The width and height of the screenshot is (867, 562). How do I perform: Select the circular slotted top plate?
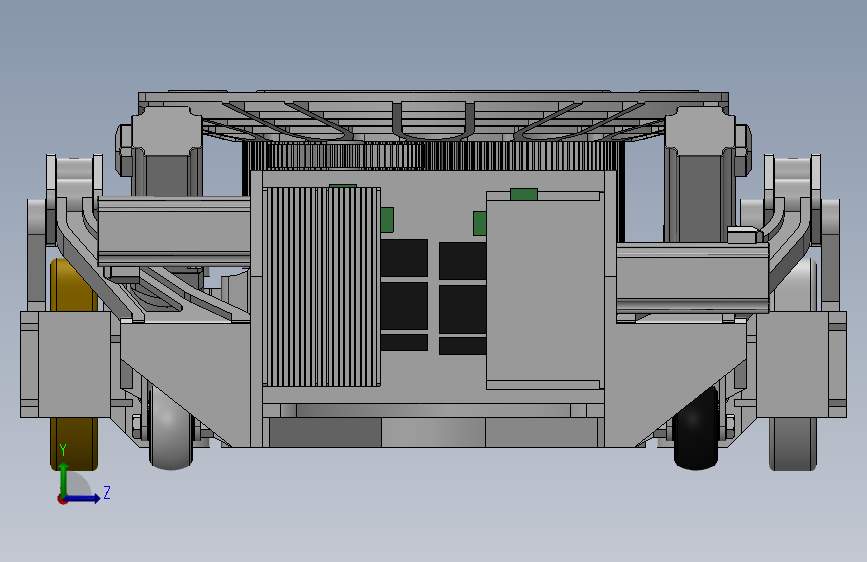(x=434, y=115)
